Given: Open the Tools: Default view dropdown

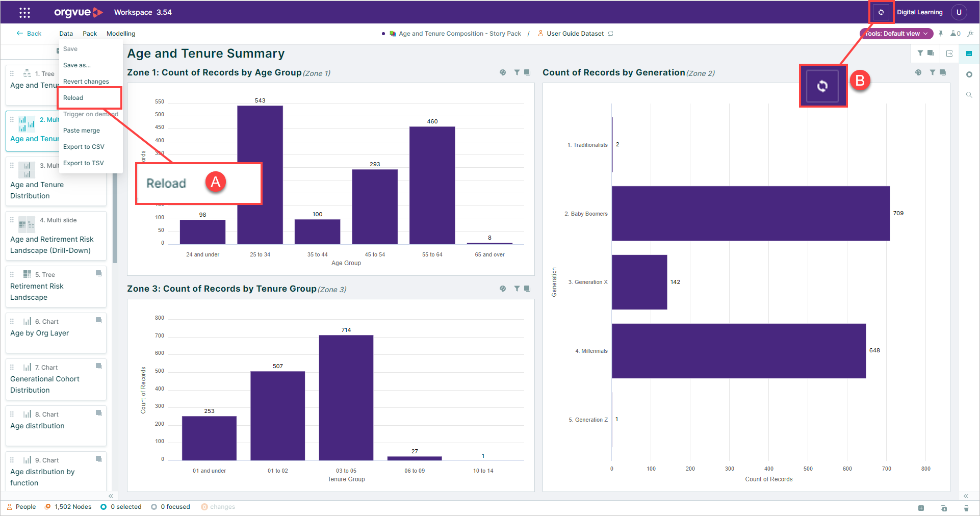Looking at the screenshot, I should coord(896,34).
